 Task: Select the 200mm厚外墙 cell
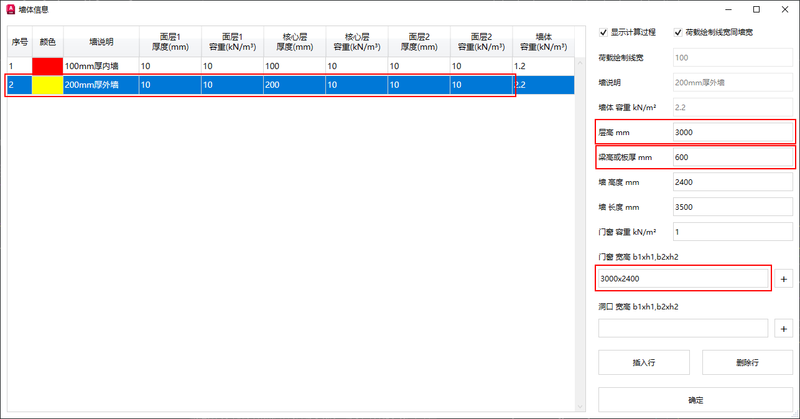click(101, 85)
